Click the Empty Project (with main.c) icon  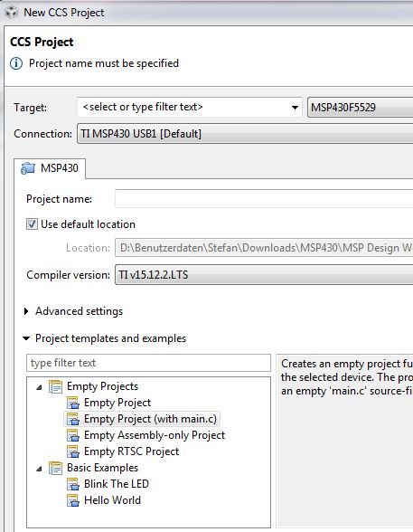(73, 419)
